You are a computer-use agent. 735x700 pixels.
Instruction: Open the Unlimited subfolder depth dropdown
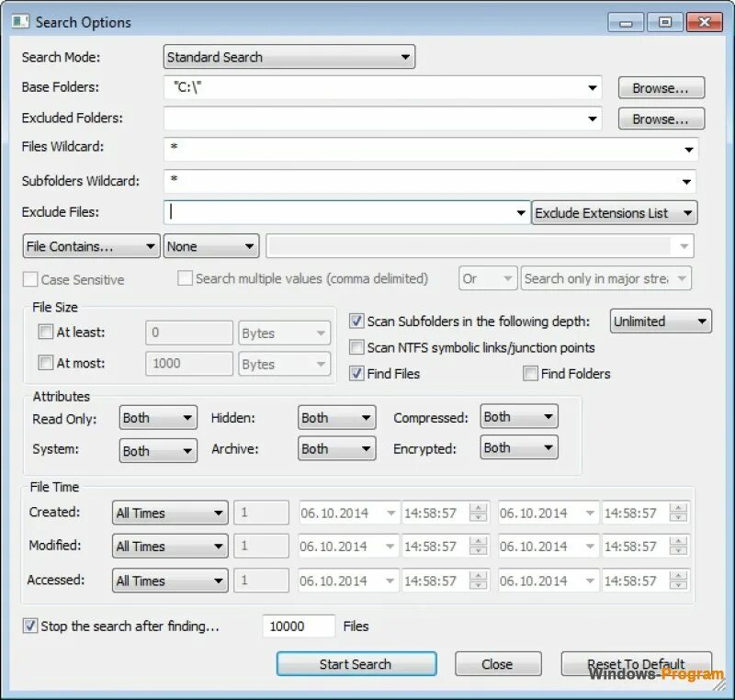[661, 321]
